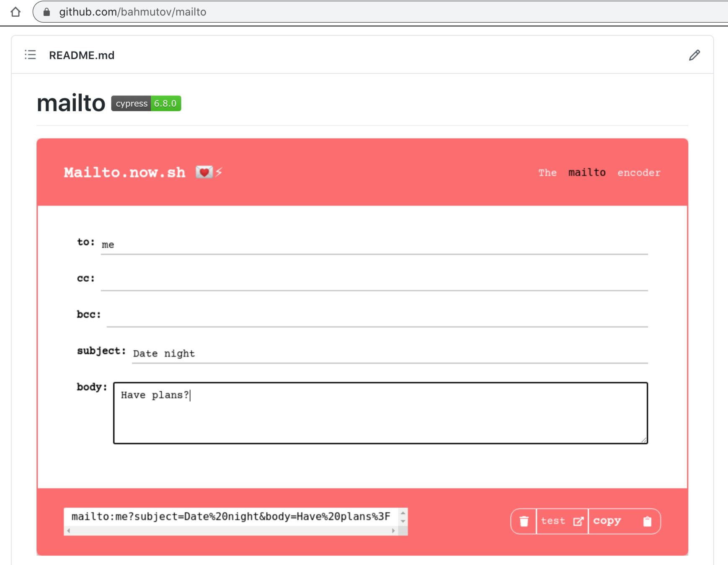The image size is (728, 565).
Task: Open the README table of contents icon
Action: (x=30, y=55)
